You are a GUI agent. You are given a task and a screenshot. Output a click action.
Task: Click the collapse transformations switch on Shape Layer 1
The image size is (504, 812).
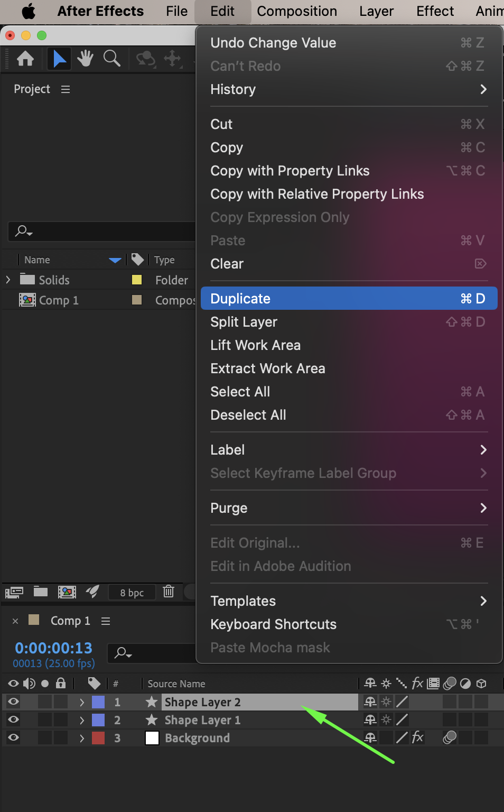tap(386, 719)
